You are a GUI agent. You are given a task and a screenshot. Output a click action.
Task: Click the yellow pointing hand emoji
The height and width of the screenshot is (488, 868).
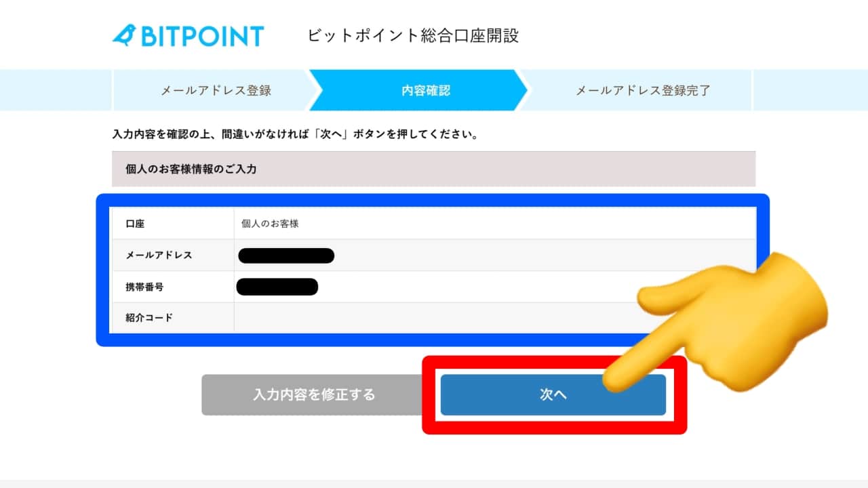pos(732,319)
